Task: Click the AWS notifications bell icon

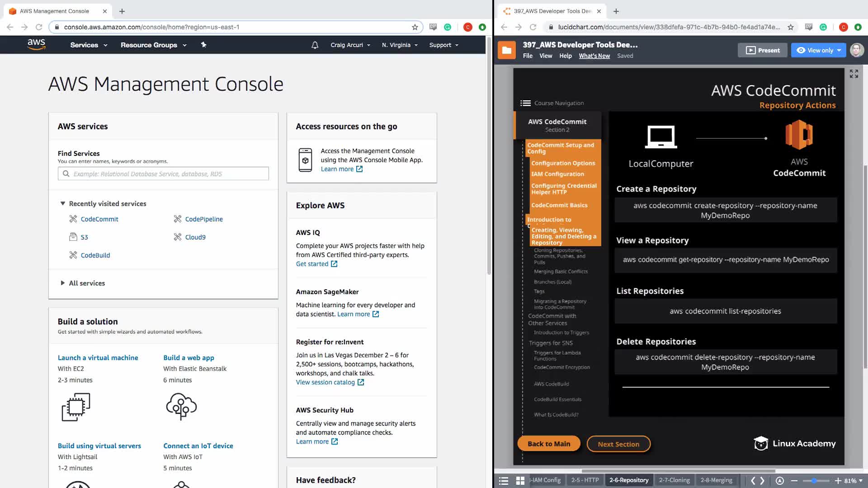Action: click(315, 45)
